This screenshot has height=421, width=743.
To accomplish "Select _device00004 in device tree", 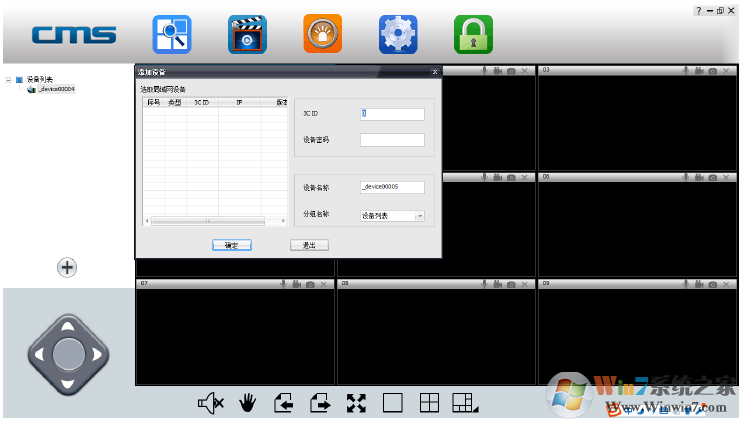I will pos(56,89).
